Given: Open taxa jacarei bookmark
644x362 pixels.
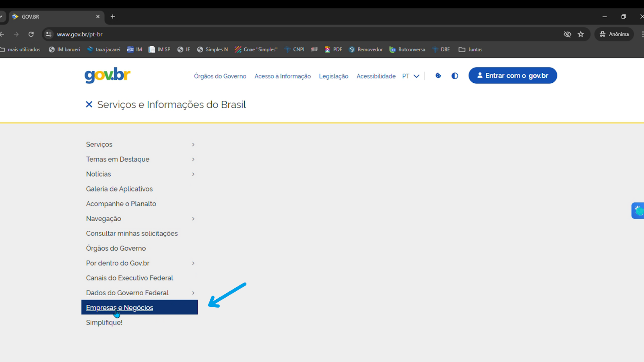Looking at the screenshot, I should (104, 49).
